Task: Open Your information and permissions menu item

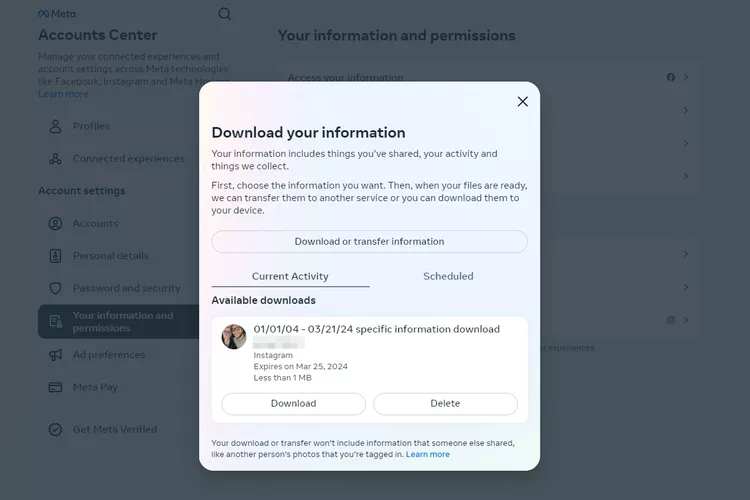Action: coord(122,322)
